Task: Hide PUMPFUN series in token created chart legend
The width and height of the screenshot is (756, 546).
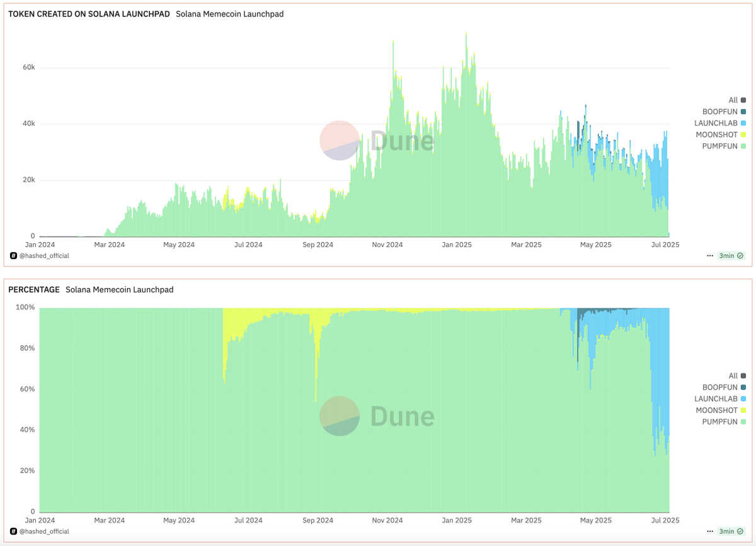Action: click(724, 146)
